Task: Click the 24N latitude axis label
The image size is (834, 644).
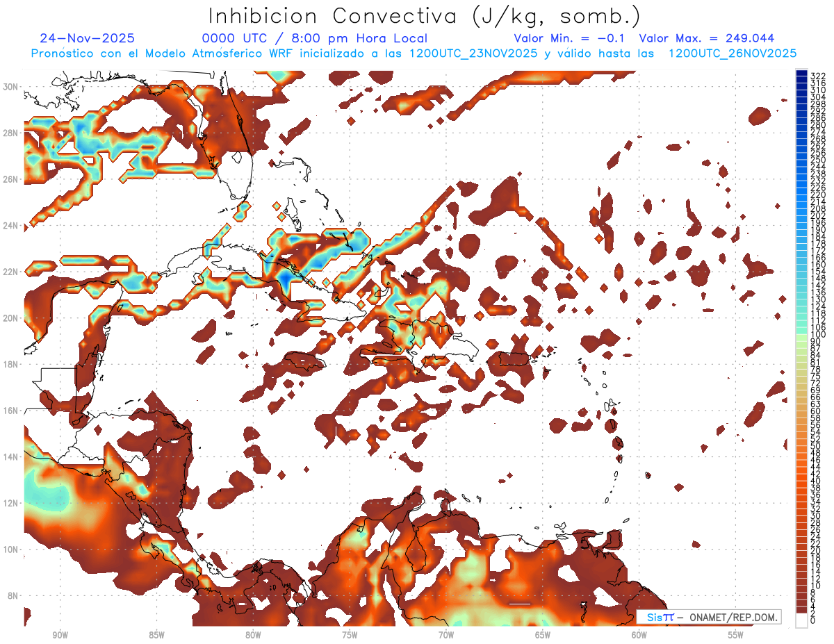Action: (x=10, y=226)
